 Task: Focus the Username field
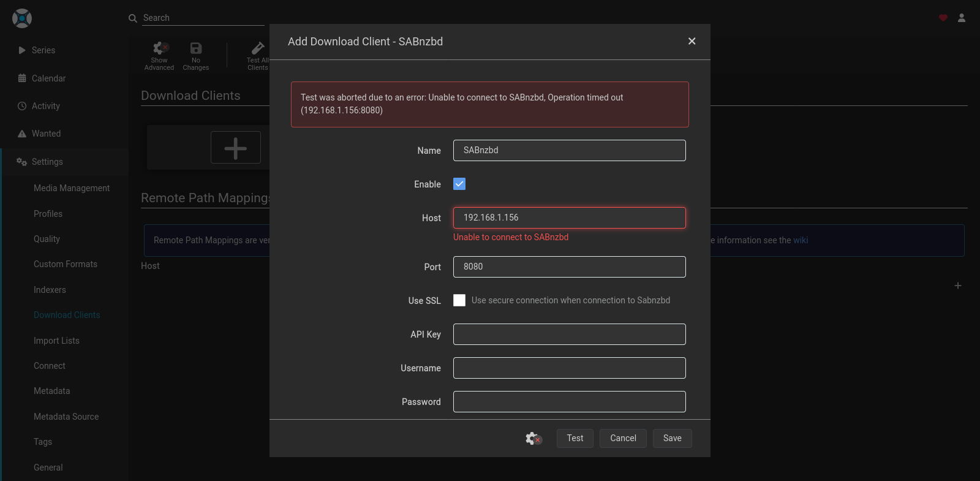570,368
